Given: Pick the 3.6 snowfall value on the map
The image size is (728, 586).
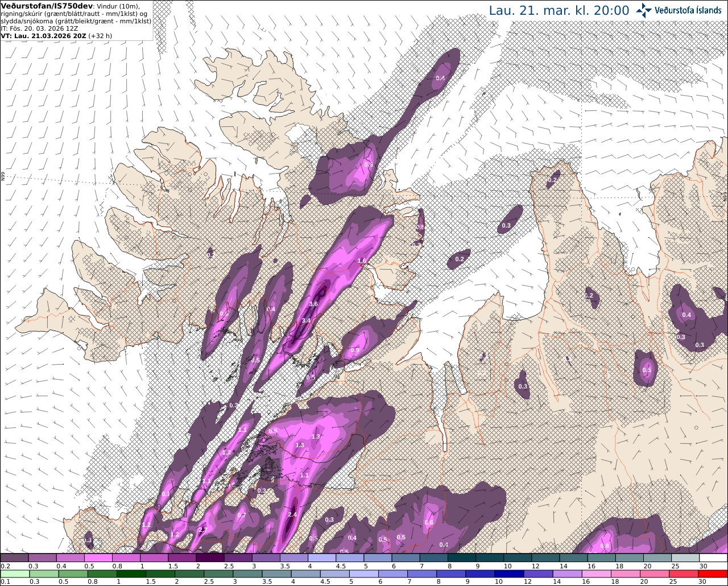Looking at the screenshot, I should tap(313, 304).
